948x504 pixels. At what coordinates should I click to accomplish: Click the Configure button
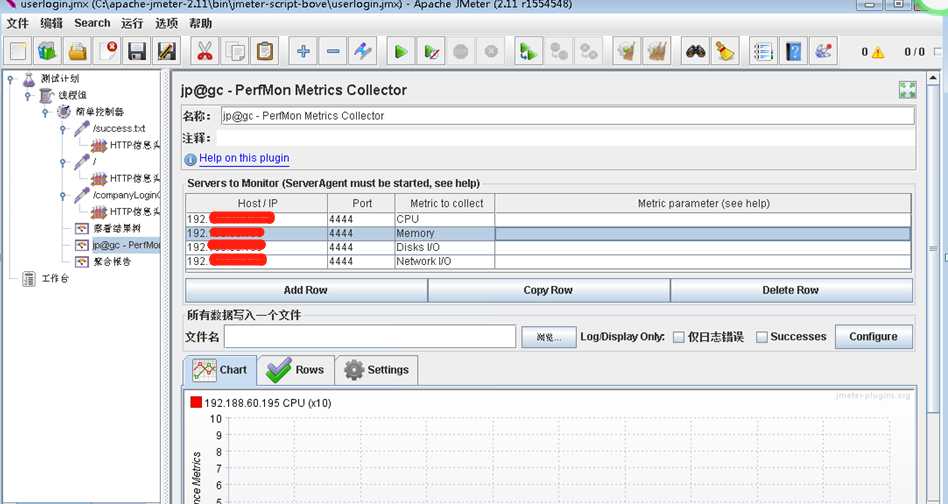point(874,337)
